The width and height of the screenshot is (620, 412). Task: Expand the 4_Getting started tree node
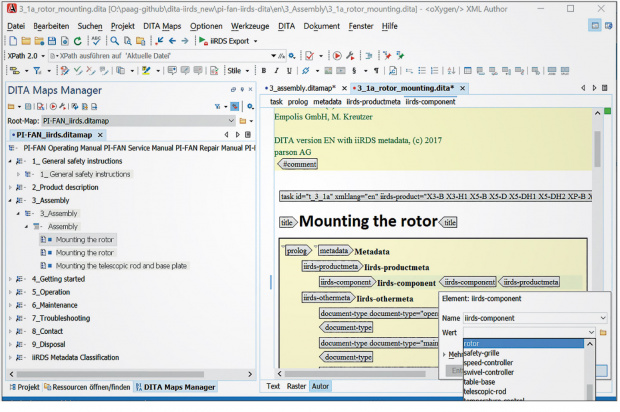pos(11,279)
